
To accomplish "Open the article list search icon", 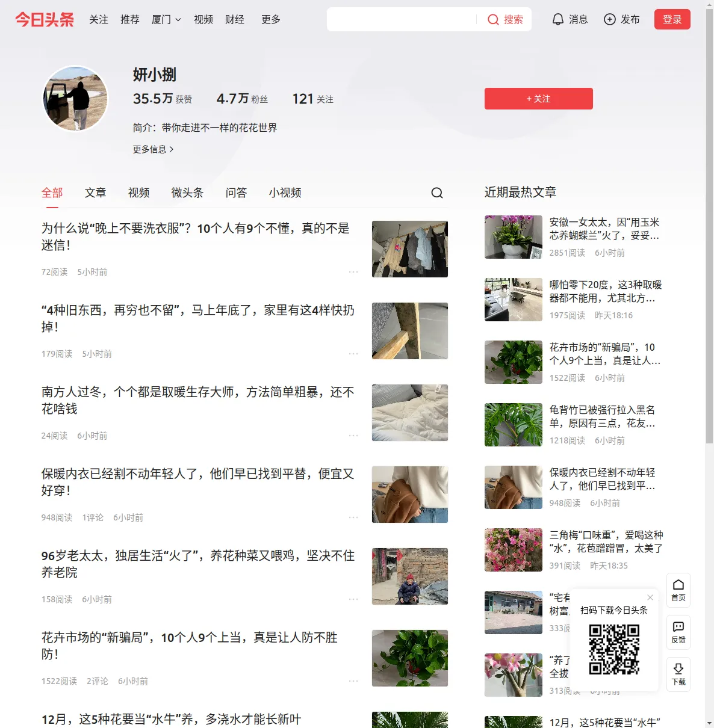I will point(437,193).
